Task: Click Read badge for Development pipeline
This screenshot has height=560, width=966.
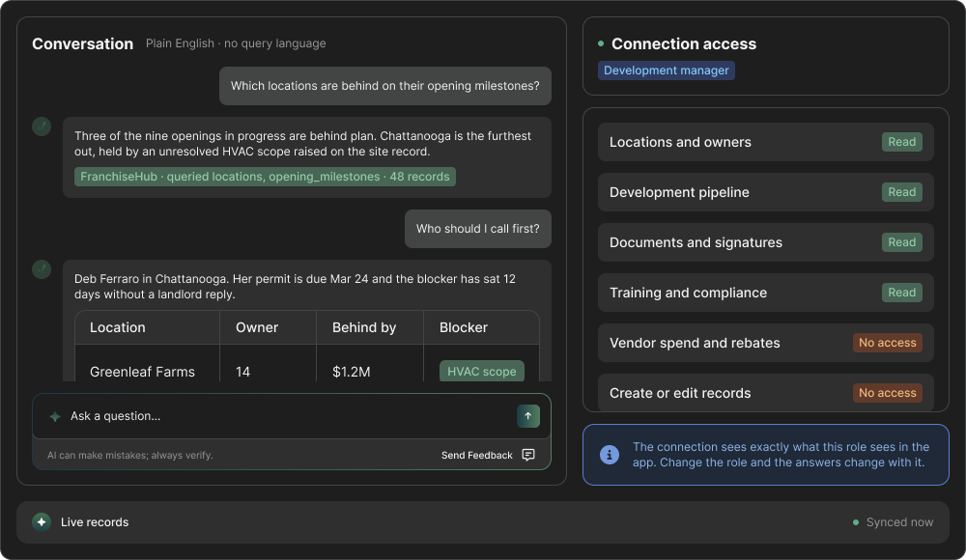Action: point(902,192)
